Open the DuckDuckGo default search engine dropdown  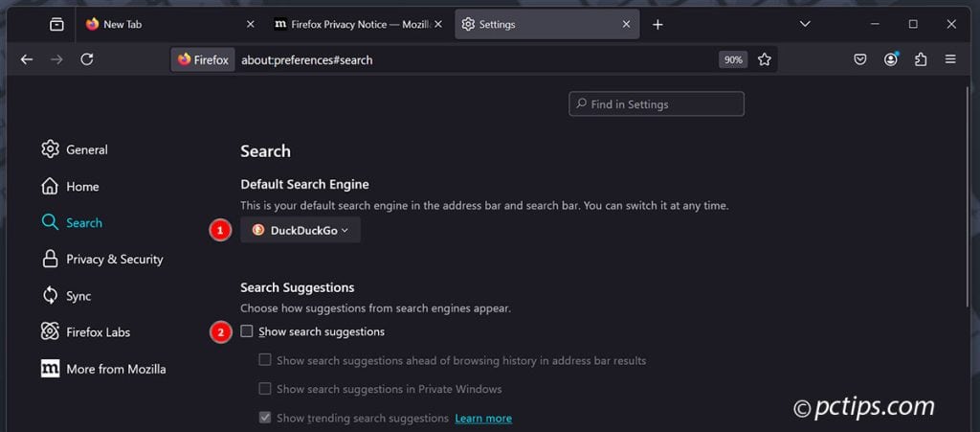point(301,230)
